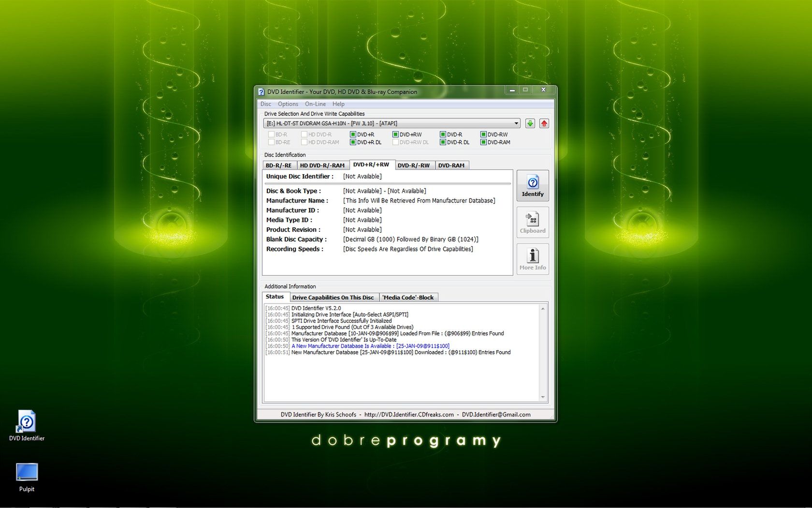The image size is (812, 508).
Task: Click the Manufacturer Name value text
Action: pyautogui.click(x=419, y=201)
